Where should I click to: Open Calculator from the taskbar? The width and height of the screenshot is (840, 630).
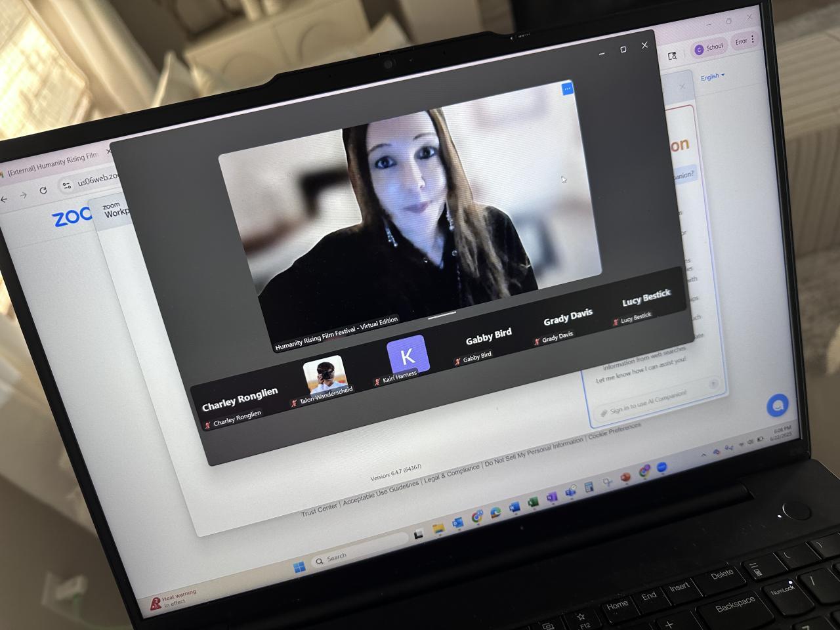589,487
